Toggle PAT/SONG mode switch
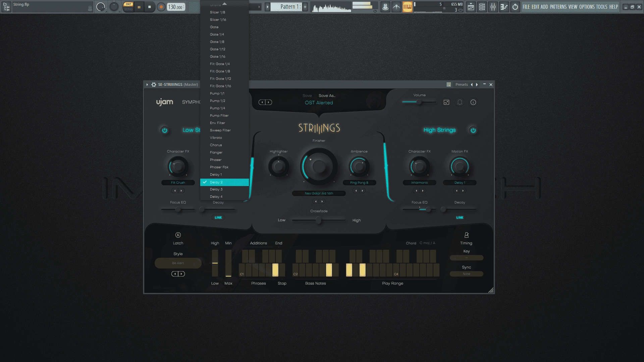Image resolution: width=644 pixels, height=362 pixels. point(128,7)
